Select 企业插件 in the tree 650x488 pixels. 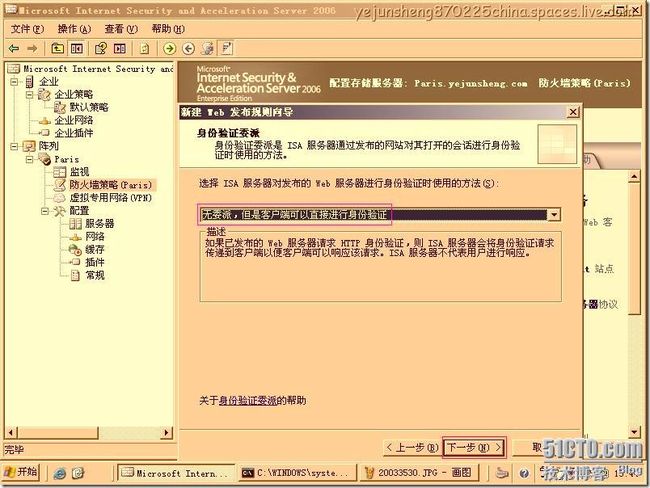coord(74,133)
